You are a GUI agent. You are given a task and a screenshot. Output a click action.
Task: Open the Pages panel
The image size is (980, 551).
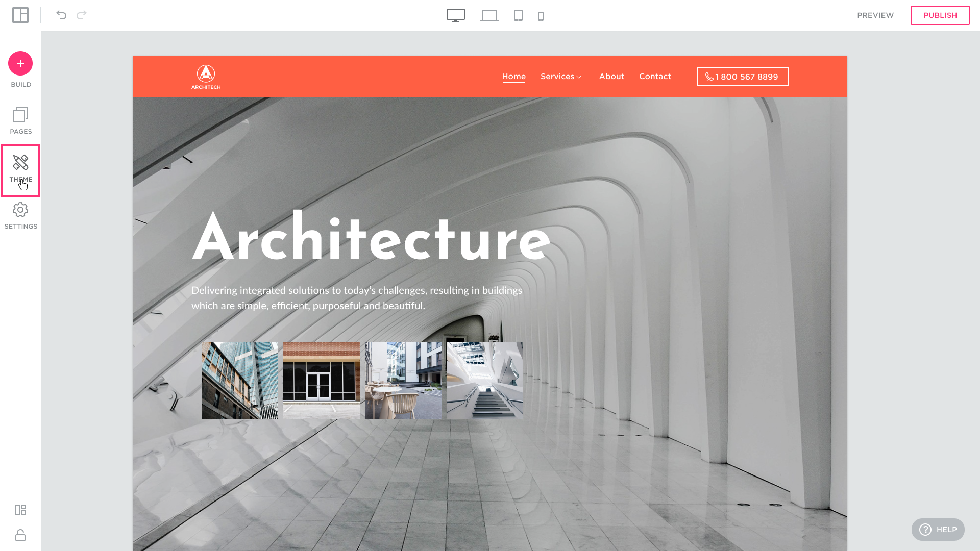pos(20,120)
